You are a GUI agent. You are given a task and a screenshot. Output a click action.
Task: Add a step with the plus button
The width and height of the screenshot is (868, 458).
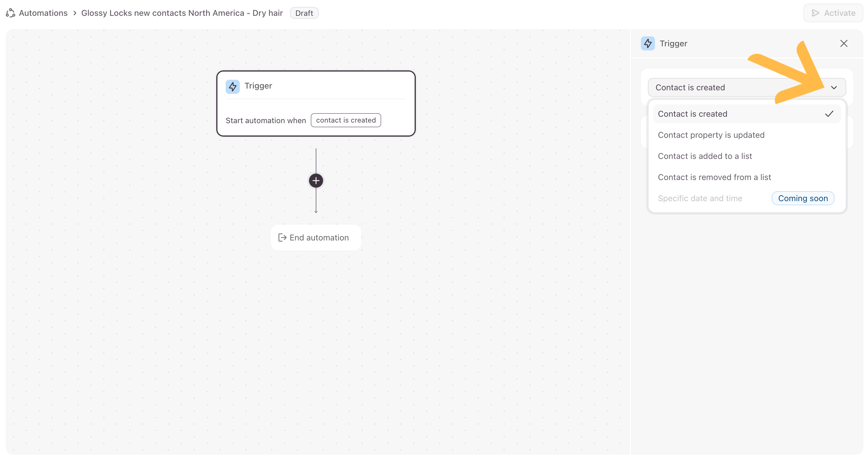[316, 181]
